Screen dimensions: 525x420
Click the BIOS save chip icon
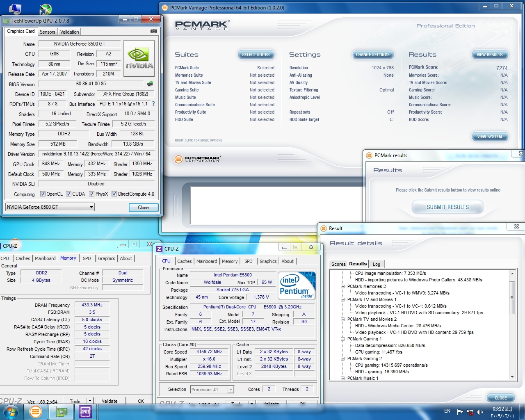tap(150, 84)
